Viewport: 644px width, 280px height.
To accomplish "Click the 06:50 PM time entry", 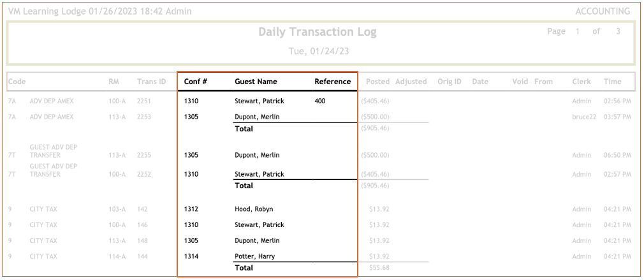I will click(x=617, y=155).
